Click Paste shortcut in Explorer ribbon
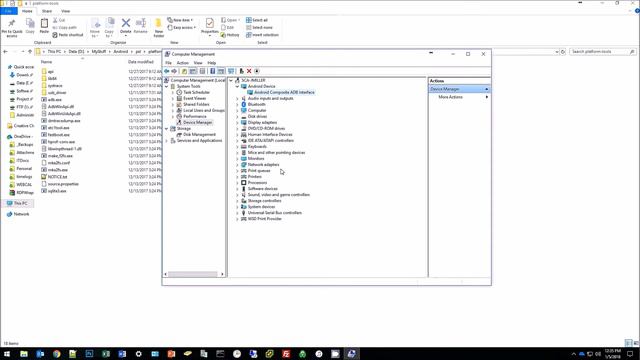 pos(68,35)
